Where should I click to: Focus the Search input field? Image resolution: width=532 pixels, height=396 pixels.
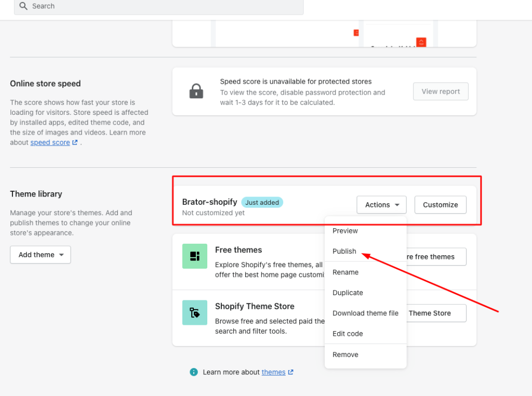click(x=159, y=7)
